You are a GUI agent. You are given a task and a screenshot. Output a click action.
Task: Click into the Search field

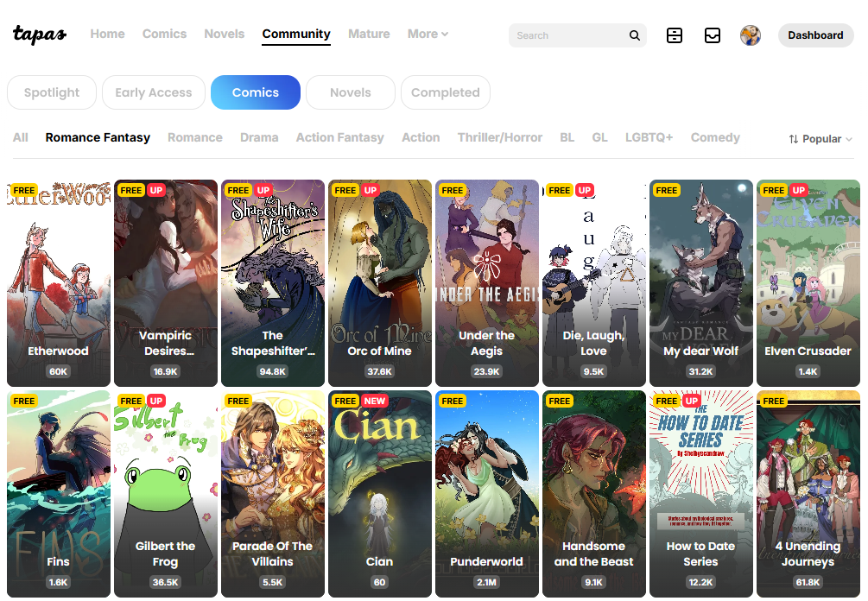coord(566,35)
